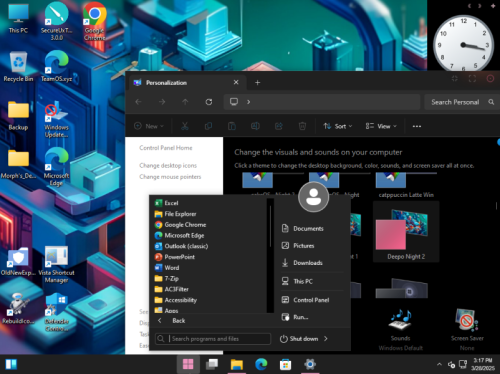Open TeamOS.xyz desktop shortcut
This screenshot has height=374, width=500.
[x=56, y=67]
